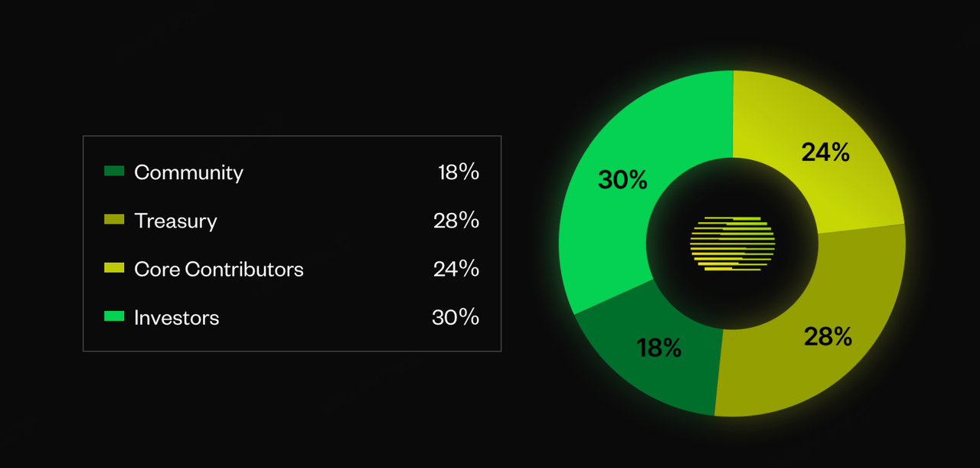Screen dimensions: 980x468
Task: Click the 18% label on donut chart
Action: (658, 348)
